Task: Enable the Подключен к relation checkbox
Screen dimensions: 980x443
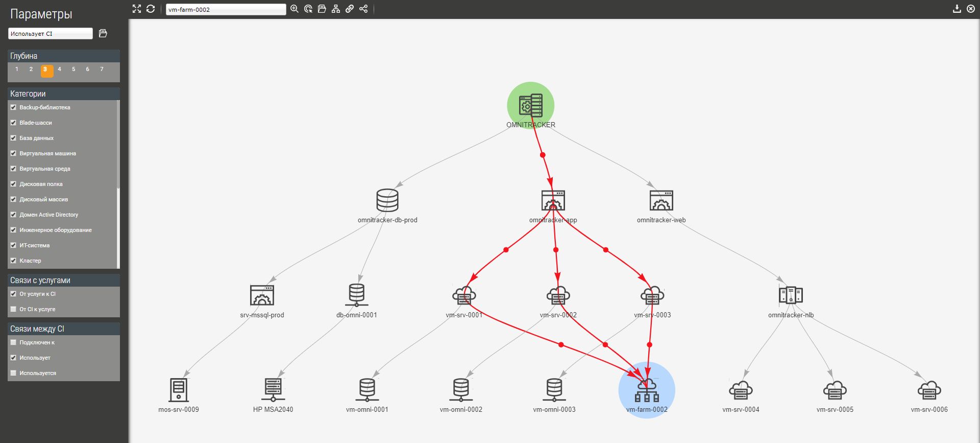Action: coord(14,342)
